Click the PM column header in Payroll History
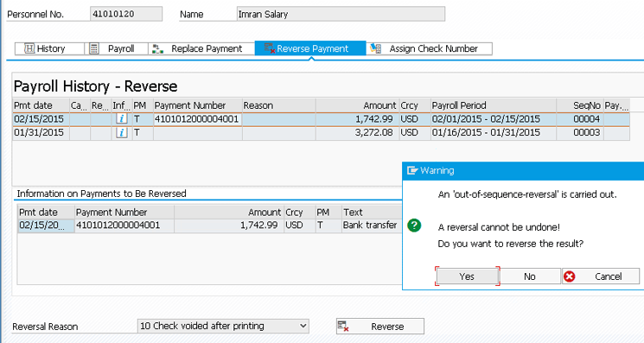Viewport: 644px width, 343px height. (x=143, y=105)
